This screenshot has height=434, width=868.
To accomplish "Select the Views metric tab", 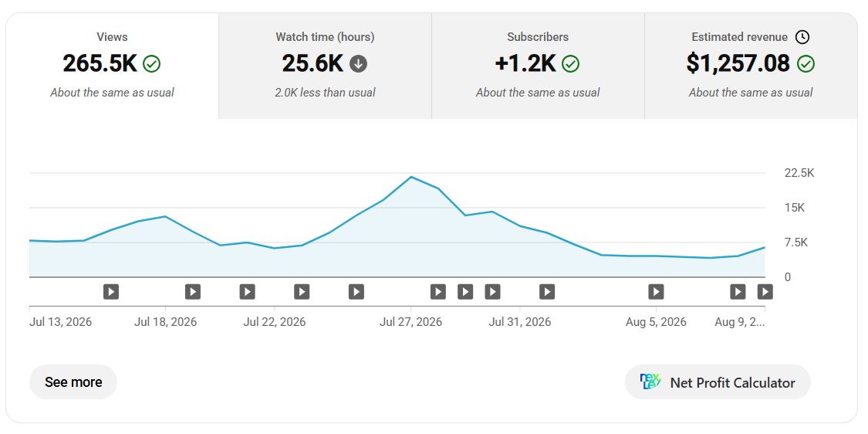I will point(113,66).
